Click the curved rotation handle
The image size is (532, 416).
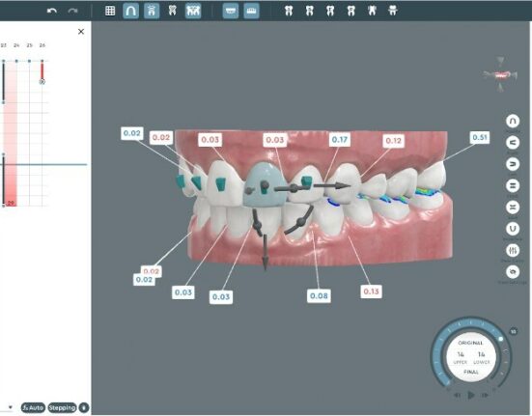point(300,222)
